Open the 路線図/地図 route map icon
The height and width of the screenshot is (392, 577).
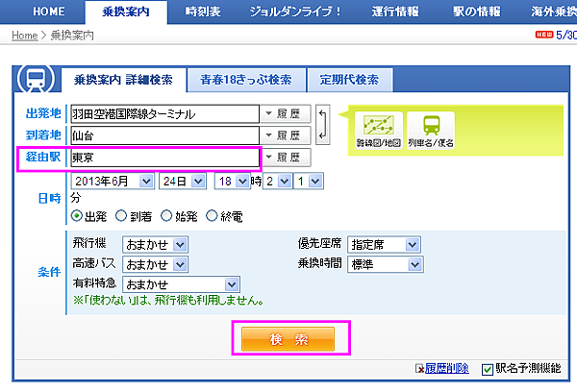(378, 131)
